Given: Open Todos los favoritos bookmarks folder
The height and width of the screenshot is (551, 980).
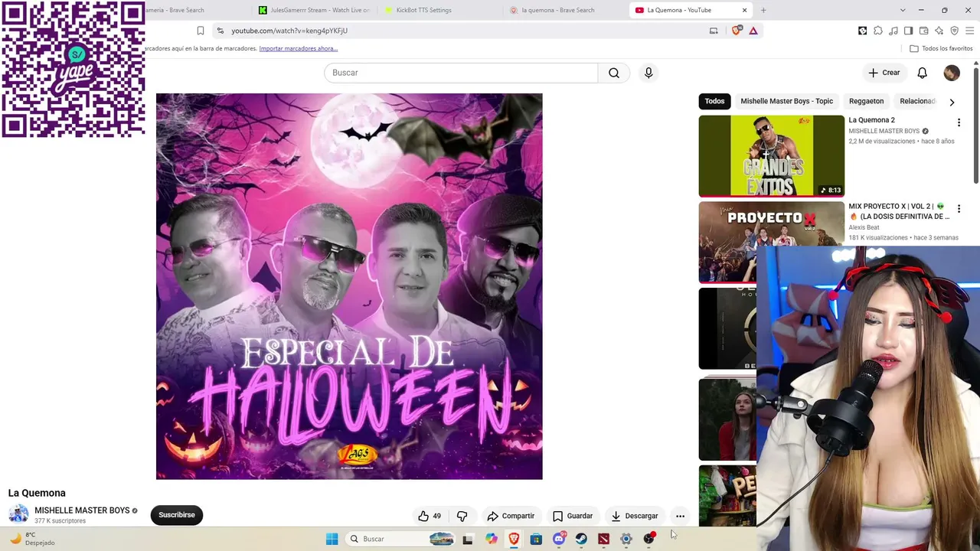Looking at the screenshot, I should (x=941, y=48).
